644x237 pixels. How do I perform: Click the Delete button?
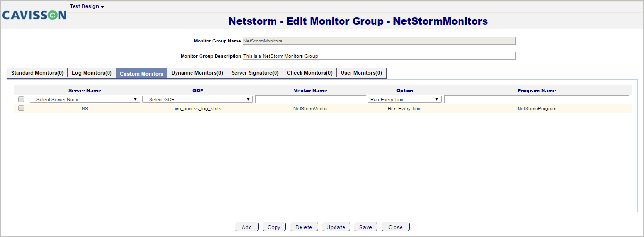point(304,227)
